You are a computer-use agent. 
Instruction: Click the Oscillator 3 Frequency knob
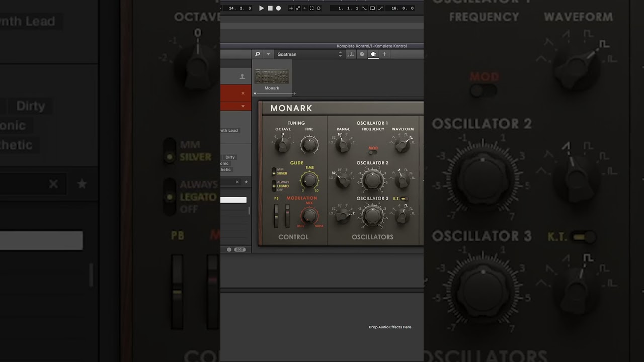[x=372, y=216]
